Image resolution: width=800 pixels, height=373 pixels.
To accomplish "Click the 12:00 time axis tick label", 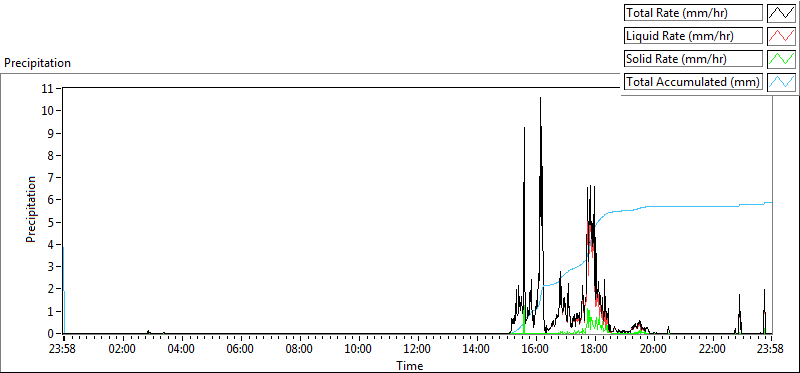I will (417, 350).
